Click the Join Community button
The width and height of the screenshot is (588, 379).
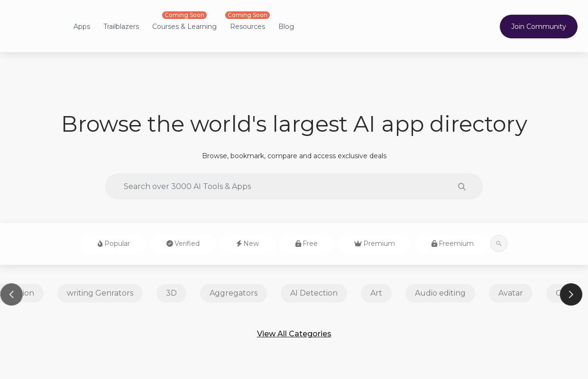(538, 27)
